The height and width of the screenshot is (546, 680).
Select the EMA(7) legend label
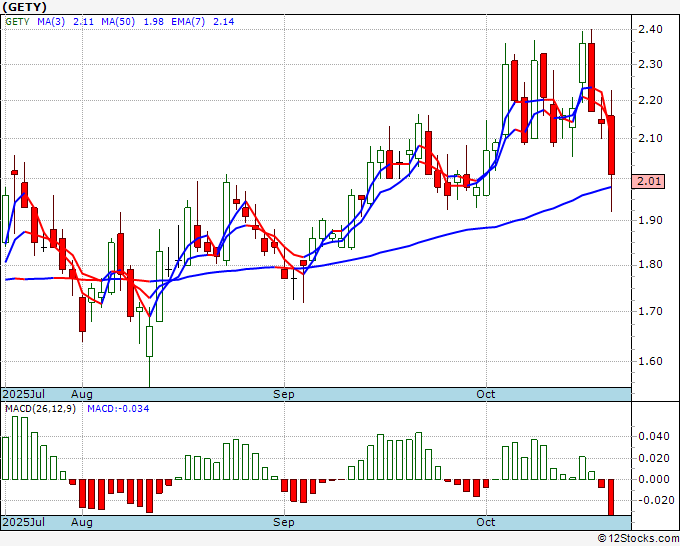188,22
